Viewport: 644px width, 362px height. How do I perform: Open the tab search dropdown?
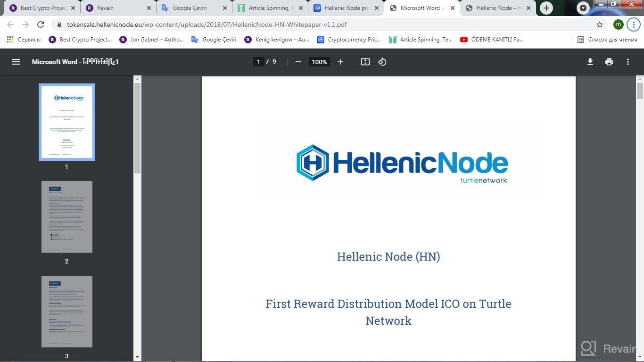pyautogui.click(x=583, y=8)
